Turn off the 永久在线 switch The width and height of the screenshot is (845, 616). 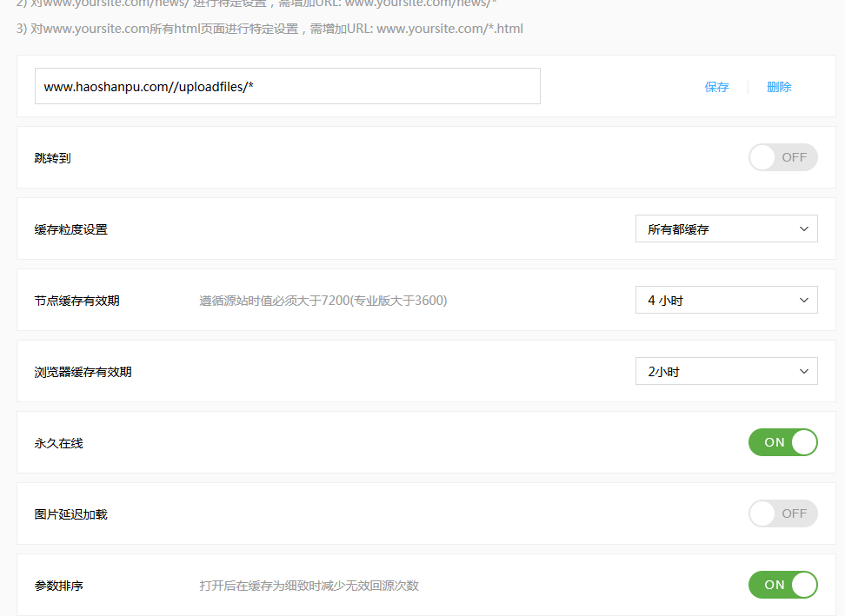coord(782,442)
